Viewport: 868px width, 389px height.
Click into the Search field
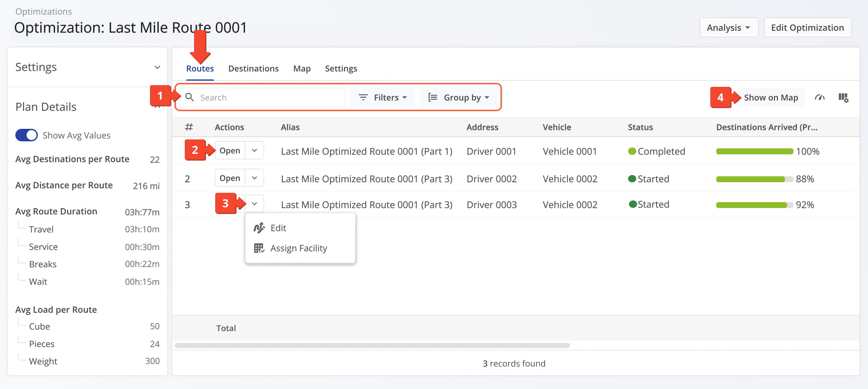[262, 97]
